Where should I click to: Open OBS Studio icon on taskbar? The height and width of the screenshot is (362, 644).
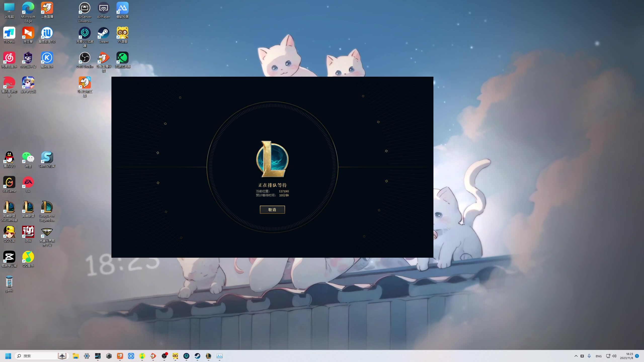pos(164,356)
